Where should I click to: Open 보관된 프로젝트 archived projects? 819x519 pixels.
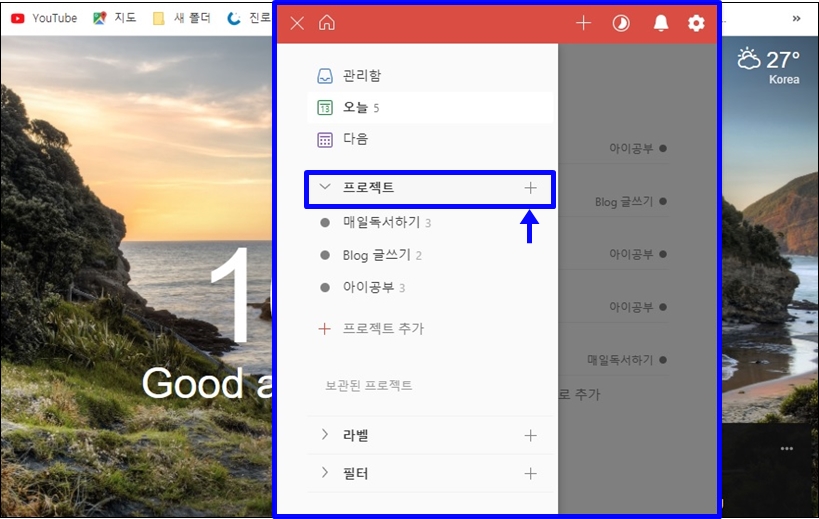pyautogui.click(x=369, y=385)
